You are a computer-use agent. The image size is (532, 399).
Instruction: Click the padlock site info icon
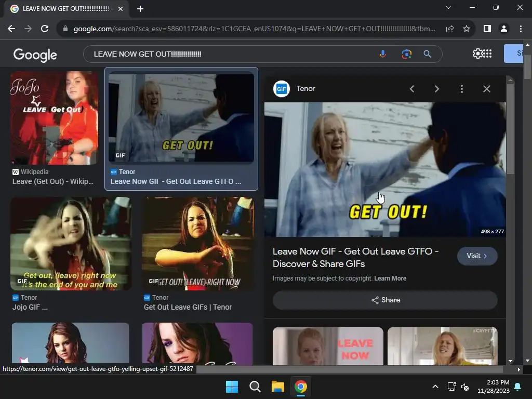click(x=65, y=29)
